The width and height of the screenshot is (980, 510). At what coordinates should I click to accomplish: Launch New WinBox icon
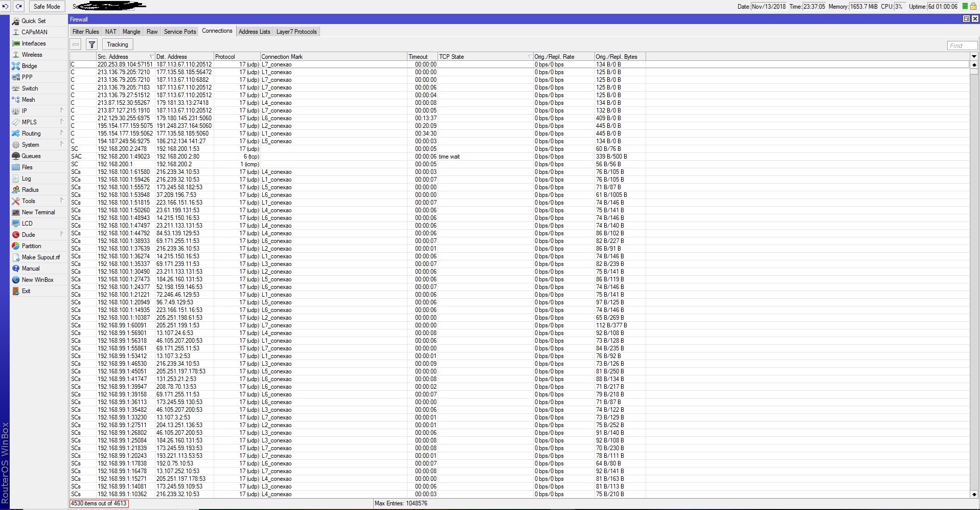tap(16, 280)
